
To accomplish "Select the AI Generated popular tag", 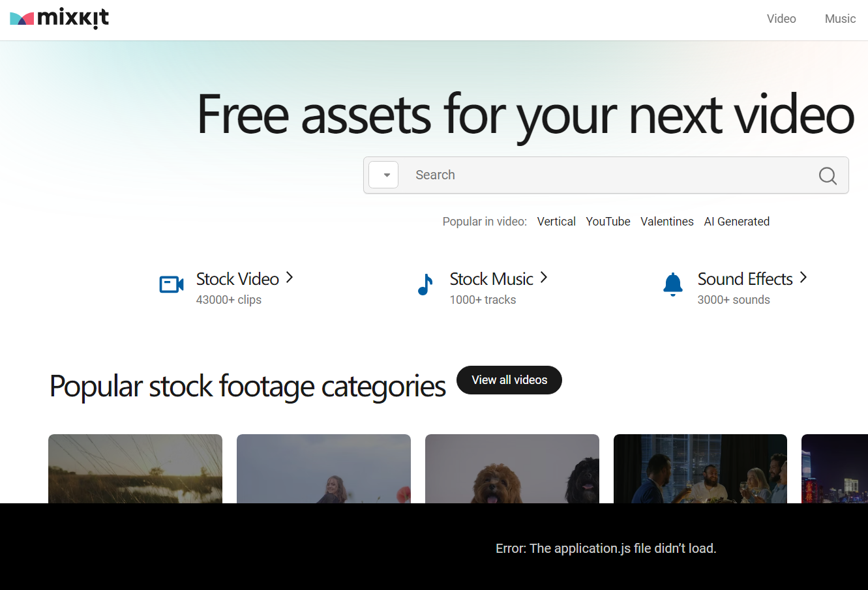I will click(x=737, y=222).
